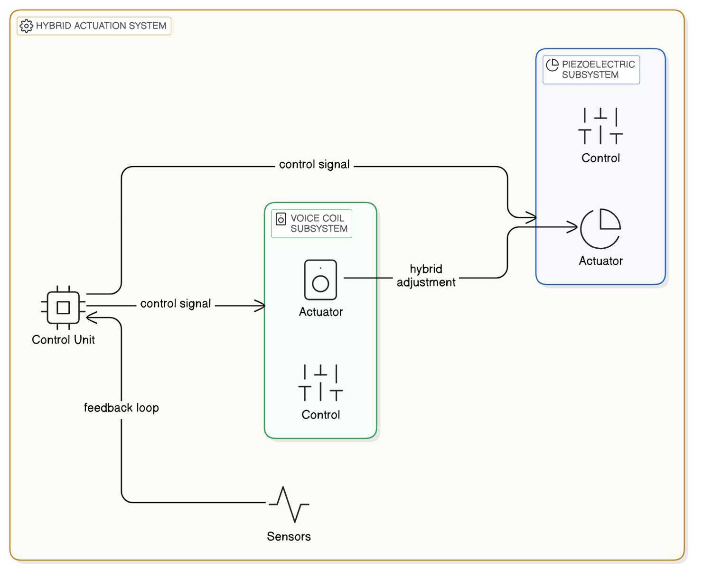
Task: Select the Piezoelectric Actuator pie icon
Action: tap(600, 229)
